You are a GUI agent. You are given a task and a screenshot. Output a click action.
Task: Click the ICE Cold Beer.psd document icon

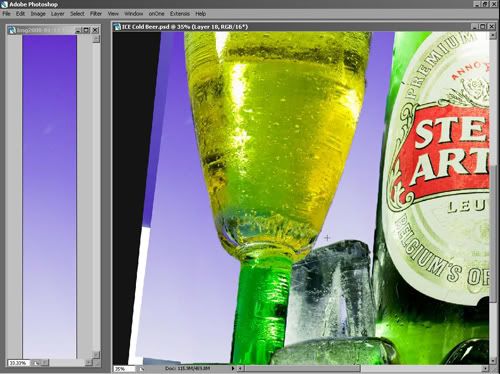click(117, 27)
